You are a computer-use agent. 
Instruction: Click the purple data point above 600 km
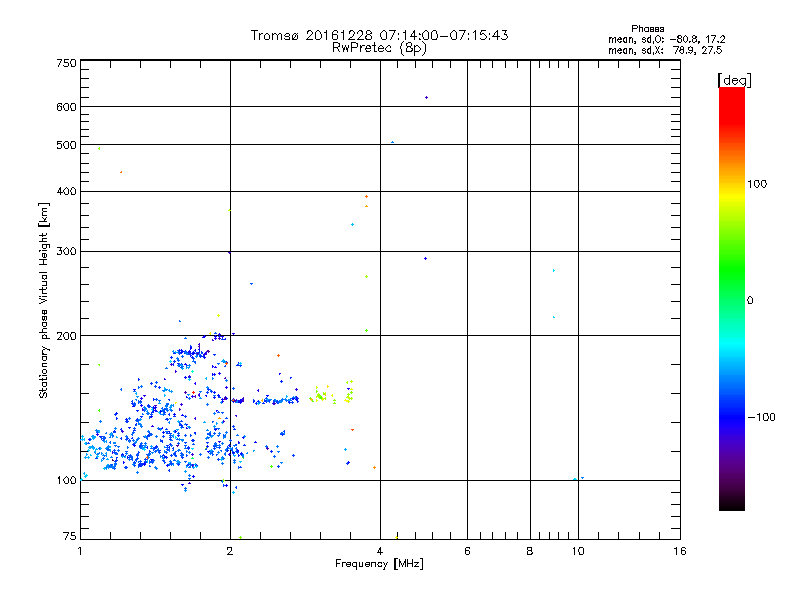(x=427, y=97)
